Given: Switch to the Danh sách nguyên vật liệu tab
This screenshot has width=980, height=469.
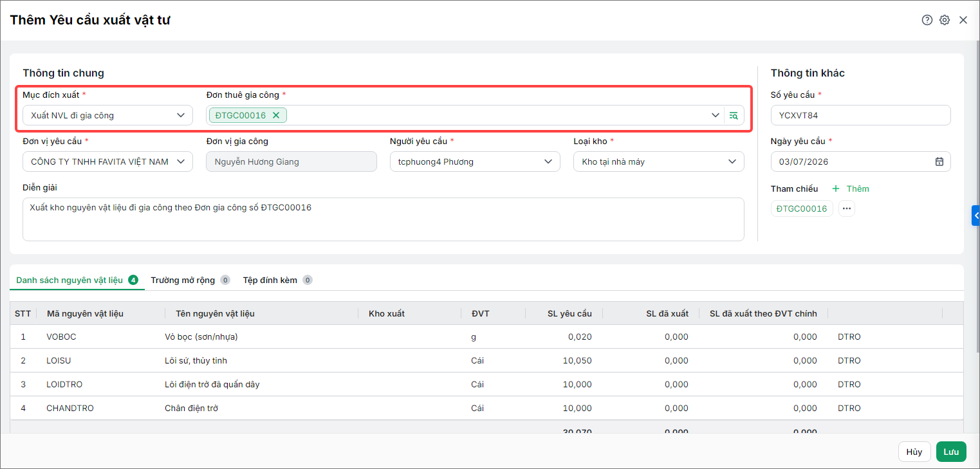Looking at the screenshot, I should tap(77, 280).
